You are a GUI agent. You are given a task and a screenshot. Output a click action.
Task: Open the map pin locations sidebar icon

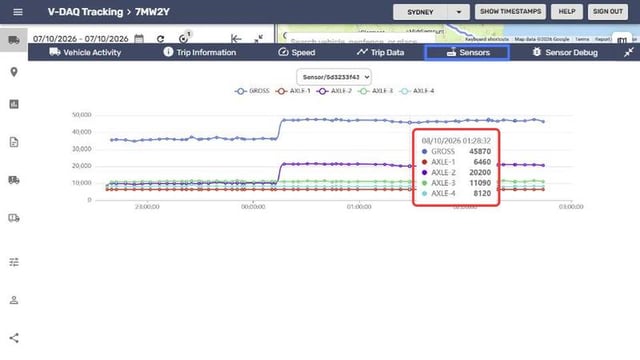14,72
